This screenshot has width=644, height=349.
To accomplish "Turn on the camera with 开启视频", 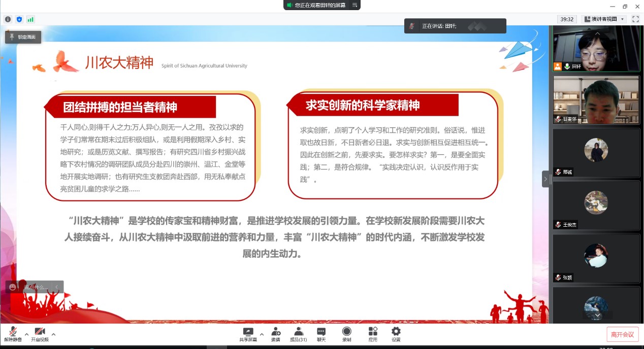I will click(x=40, y=334).
